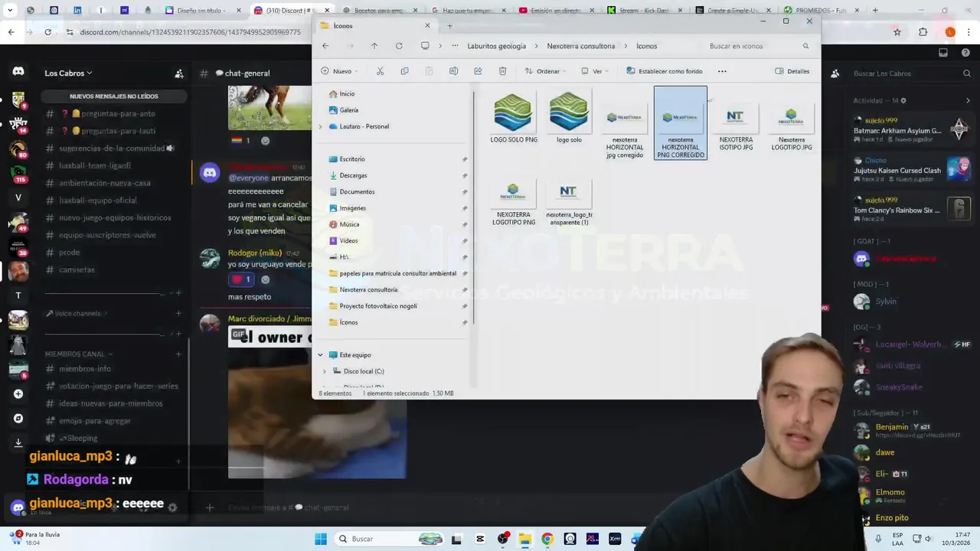Go up one folder level in Explorer
Screen dimensions: 980x551
(x=374, y=46)
